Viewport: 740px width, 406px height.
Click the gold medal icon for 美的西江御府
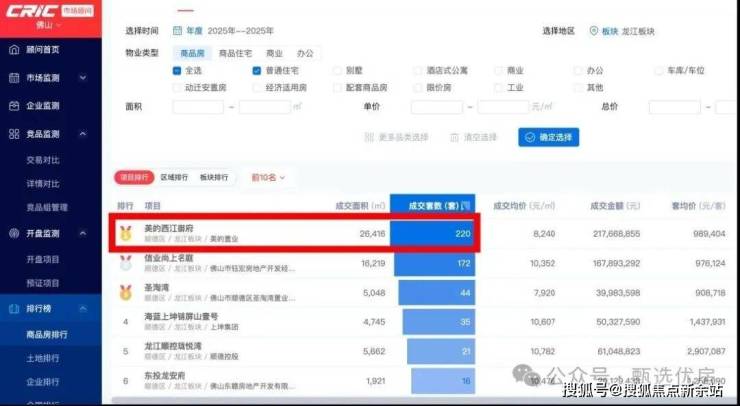click(125, 234)
